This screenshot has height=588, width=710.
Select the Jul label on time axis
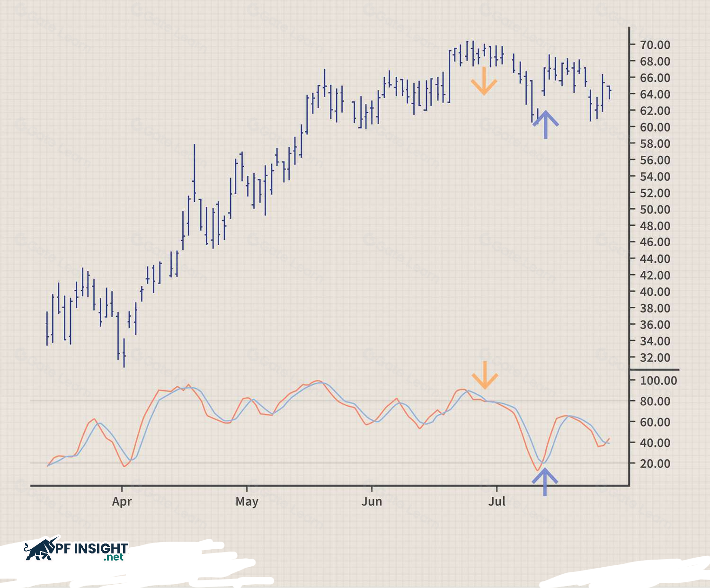tap(497, 501)
